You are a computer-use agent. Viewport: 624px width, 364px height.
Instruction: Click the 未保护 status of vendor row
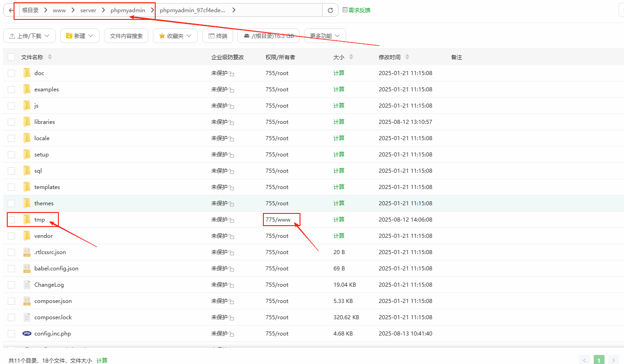219,236
